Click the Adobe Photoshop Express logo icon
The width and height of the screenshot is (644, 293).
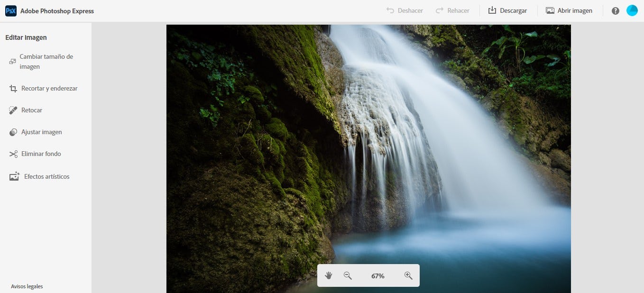[11, 11]
